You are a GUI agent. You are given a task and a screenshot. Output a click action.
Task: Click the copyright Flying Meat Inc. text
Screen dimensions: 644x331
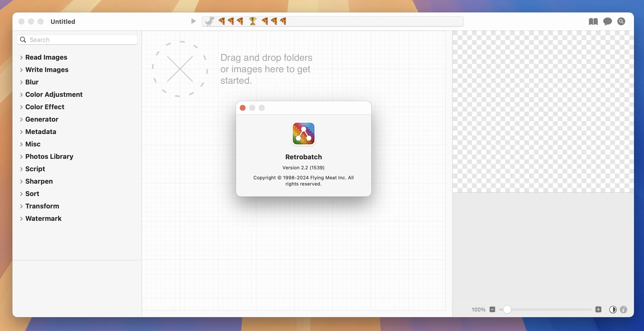[303, 181]
